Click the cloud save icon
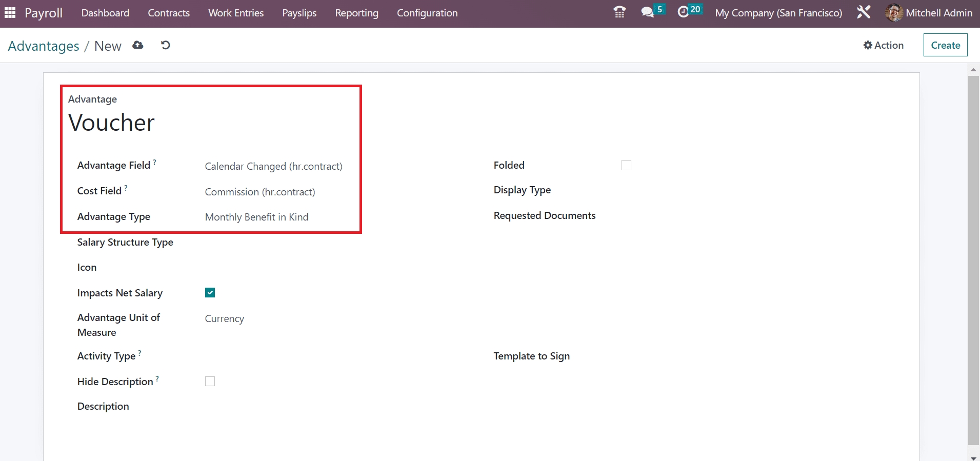980x461 pixels. (138, 45)
